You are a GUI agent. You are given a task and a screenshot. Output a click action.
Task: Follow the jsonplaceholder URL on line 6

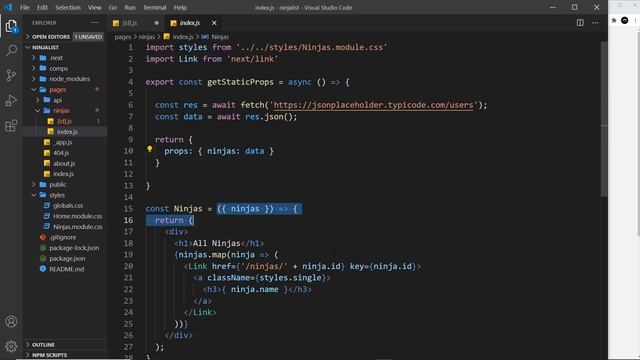(x=373, y=105)
